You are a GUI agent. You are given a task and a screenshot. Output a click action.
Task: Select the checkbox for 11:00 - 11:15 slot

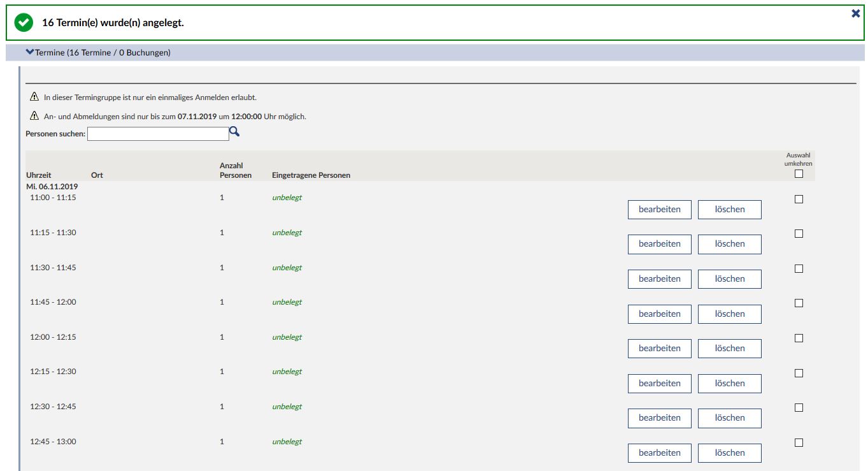pos(799,199)
